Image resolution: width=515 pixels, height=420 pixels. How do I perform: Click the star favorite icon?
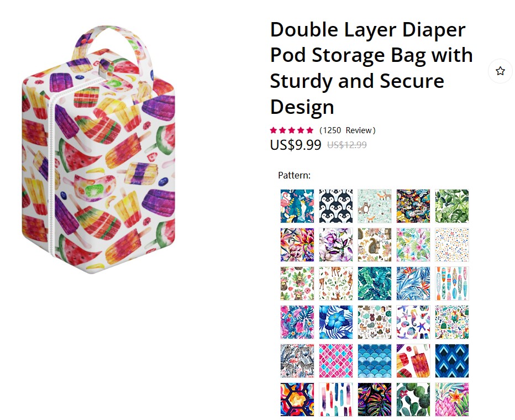[500, 71]
